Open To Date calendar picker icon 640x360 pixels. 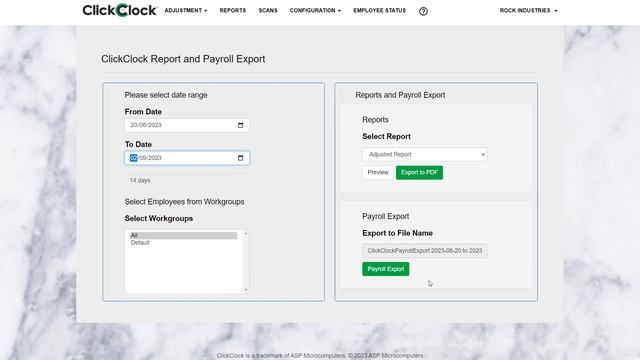click(x=240, y=158)
